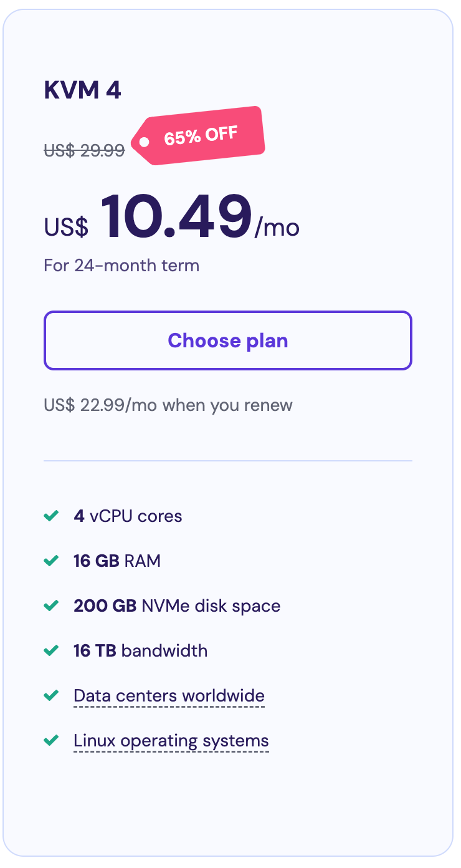Screen dimensions: 461x868
Task: Click the 200 GB NVMe disk space text
Action: tap(177, 606)
